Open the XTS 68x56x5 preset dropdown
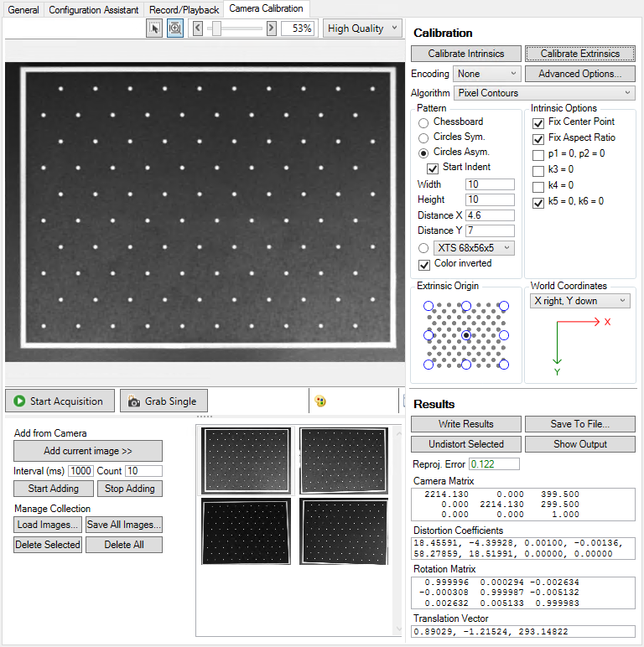The image size is (644, 647). tap(474, 248)
